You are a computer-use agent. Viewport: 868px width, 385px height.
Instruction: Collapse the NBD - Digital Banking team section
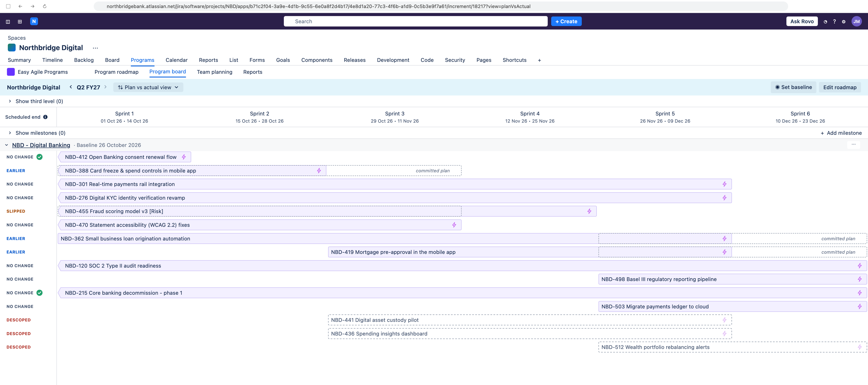tap(7, 145)
